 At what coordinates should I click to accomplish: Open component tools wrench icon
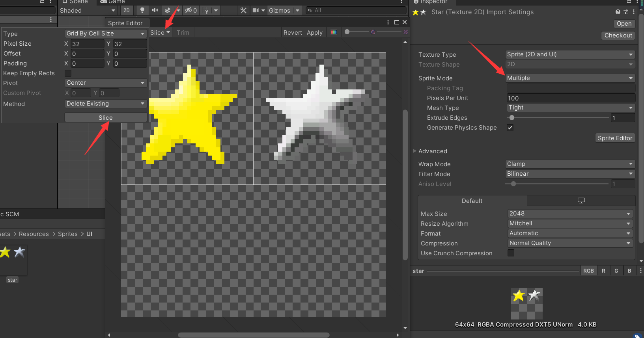[x=243, y=10]
